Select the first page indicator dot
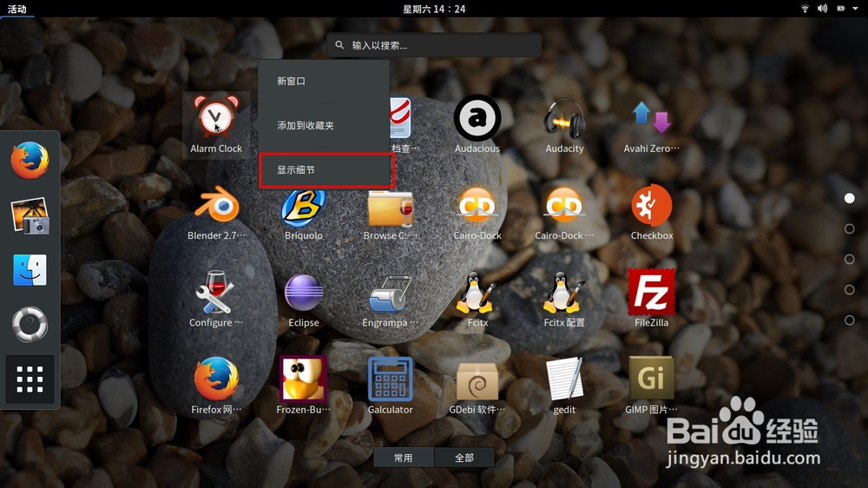Image resolution: width=868 pixels, height=488 pixels. pyautogui.click(x=849, y=198)
